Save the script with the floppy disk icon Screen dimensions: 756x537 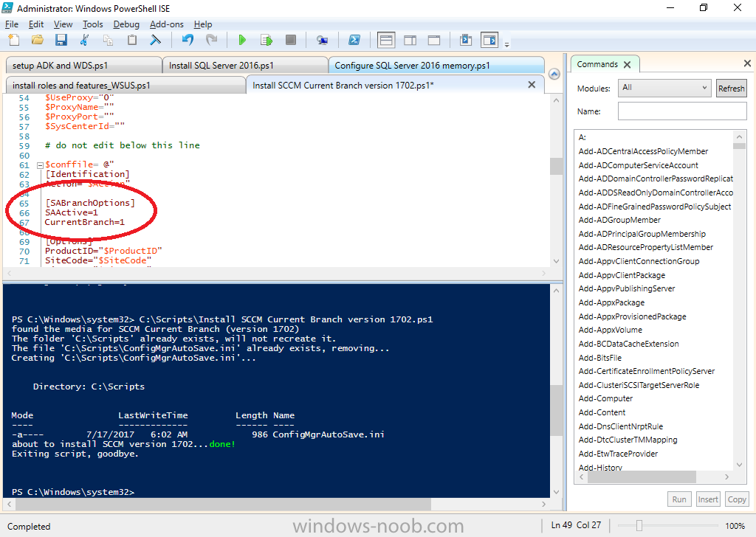[61, 41]
